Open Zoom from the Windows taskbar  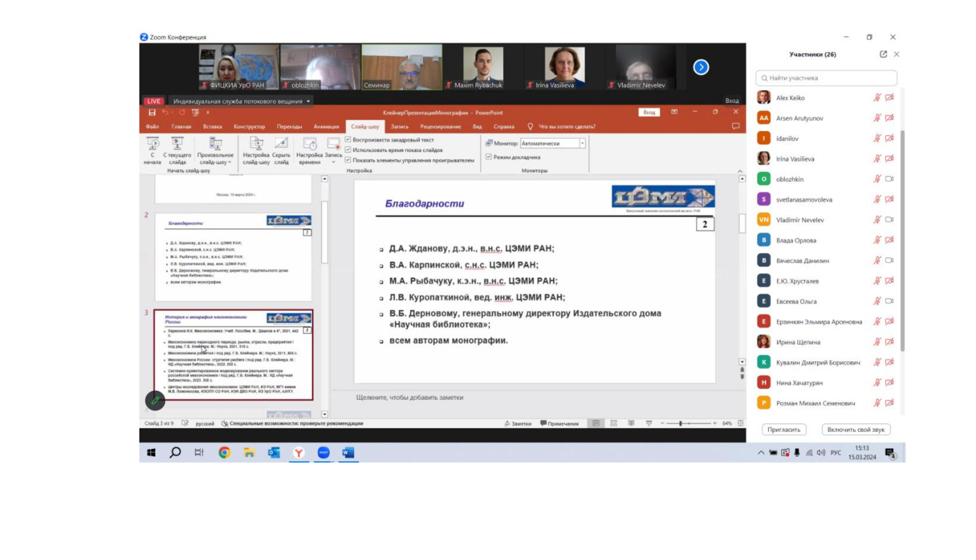[x=324, y=452]
